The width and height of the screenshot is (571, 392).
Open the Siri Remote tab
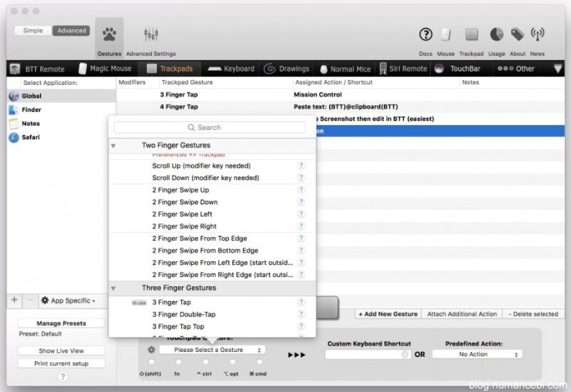403,69
